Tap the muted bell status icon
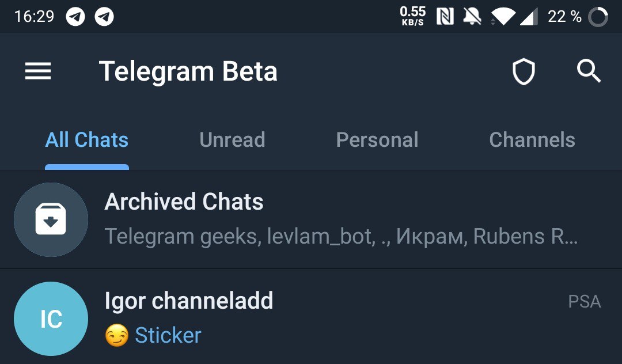622x364 pixels. pyautogui.click(x=472, y=17)
